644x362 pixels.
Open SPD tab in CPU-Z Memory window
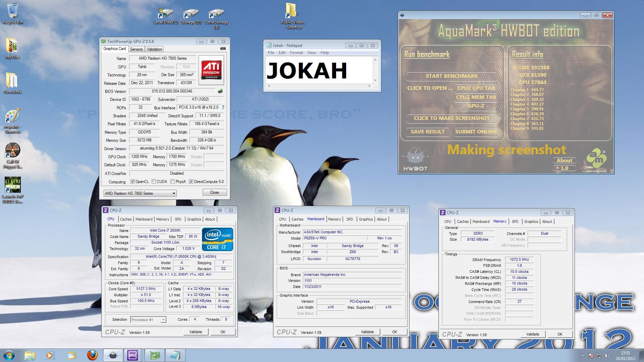(x=515, y=222)
